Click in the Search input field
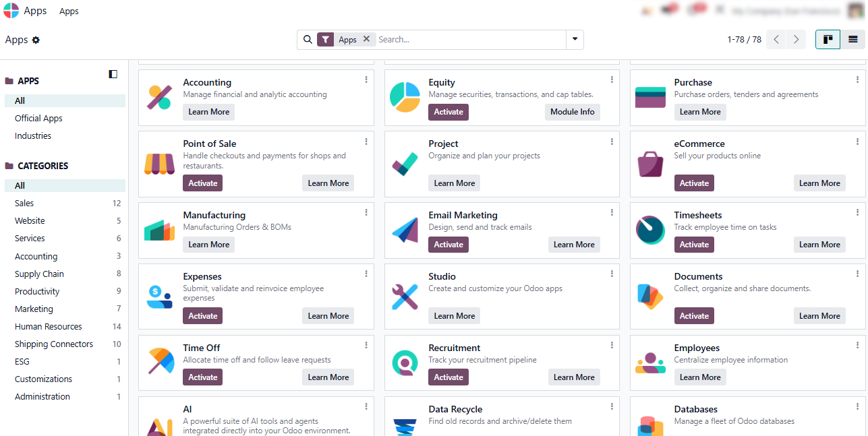The width and height of the screenshot is (868, 436). (x=470, y=40)
